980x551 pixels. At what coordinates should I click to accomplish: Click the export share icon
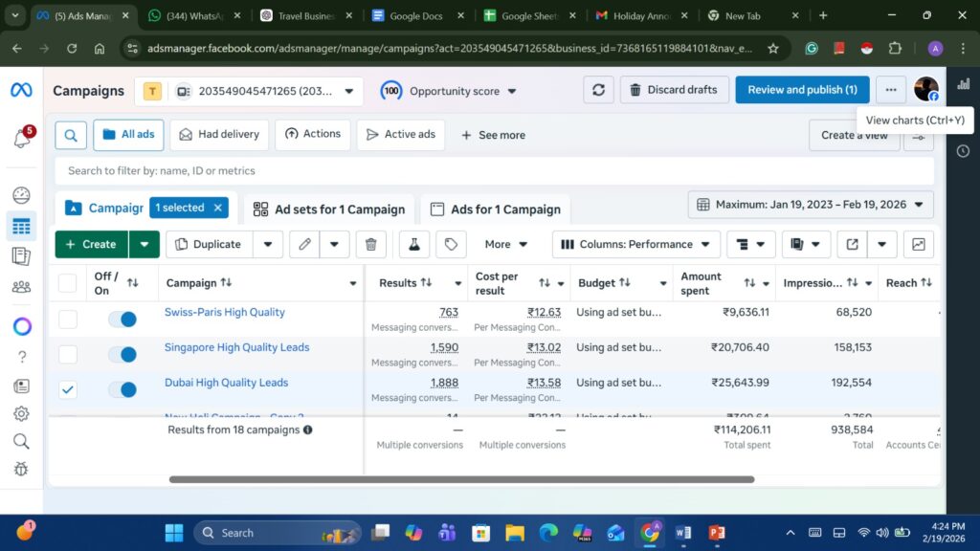pos(853,244)
